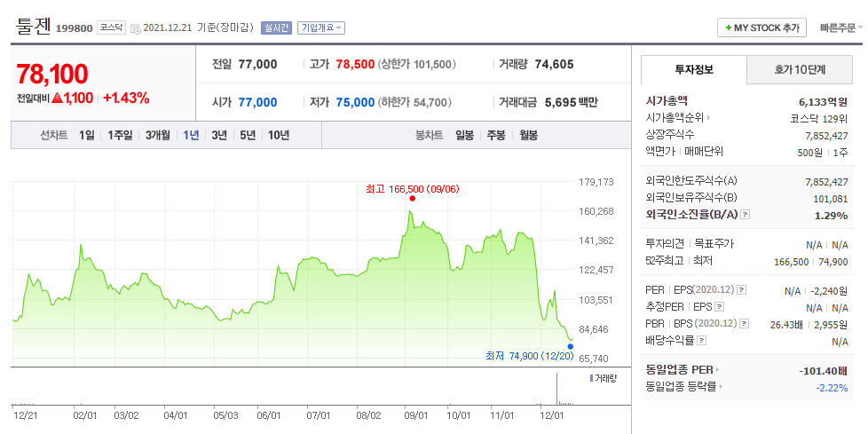Click the 고가 value 78,500
Screen dimensions: 868x434
tap(355, 64)
